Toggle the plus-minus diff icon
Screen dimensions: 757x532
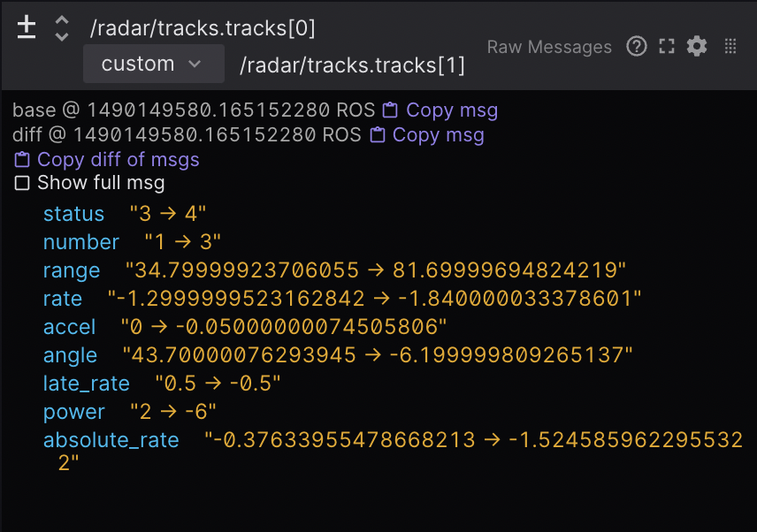tap(26, 27)
